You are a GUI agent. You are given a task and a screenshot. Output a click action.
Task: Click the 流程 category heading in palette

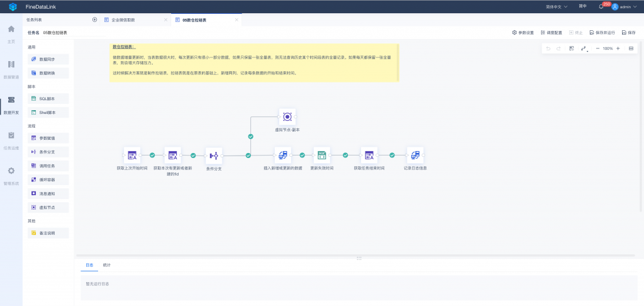click(x=31, y=126)
